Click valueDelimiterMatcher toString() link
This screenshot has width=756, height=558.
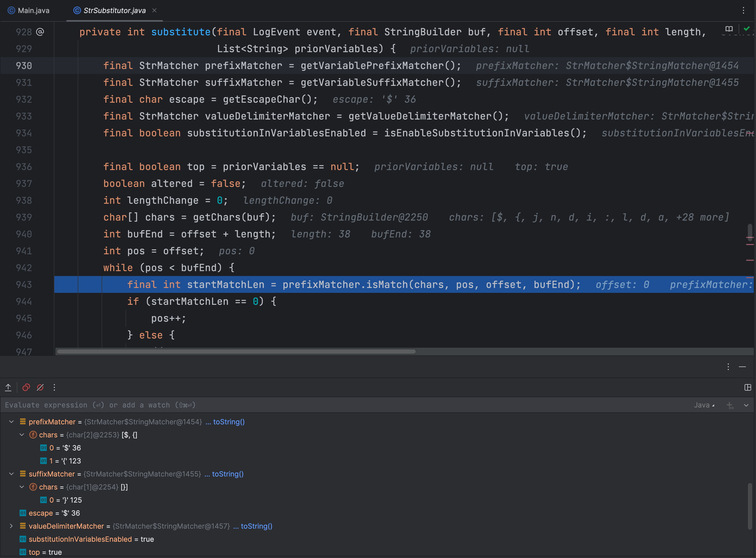pyautogui.click(x=256, y=526)
